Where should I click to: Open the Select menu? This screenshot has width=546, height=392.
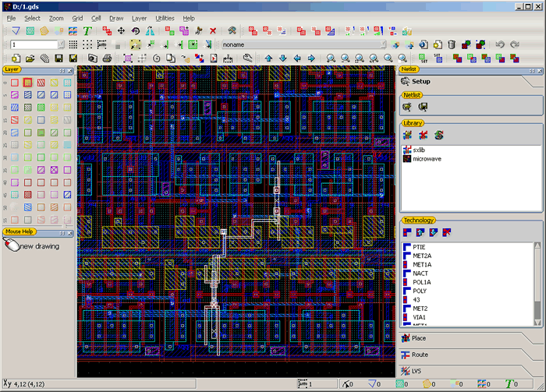coord(32,18)
